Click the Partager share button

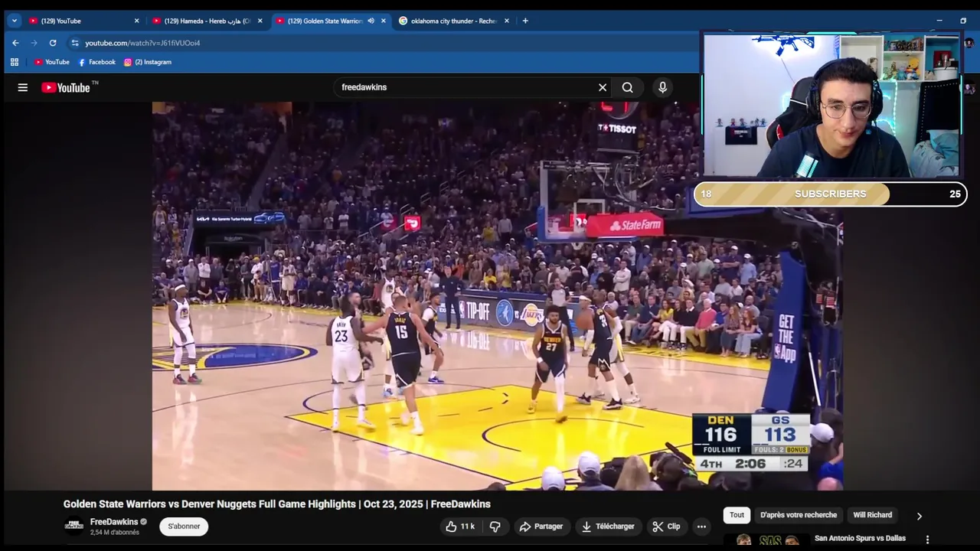[541, 527]
